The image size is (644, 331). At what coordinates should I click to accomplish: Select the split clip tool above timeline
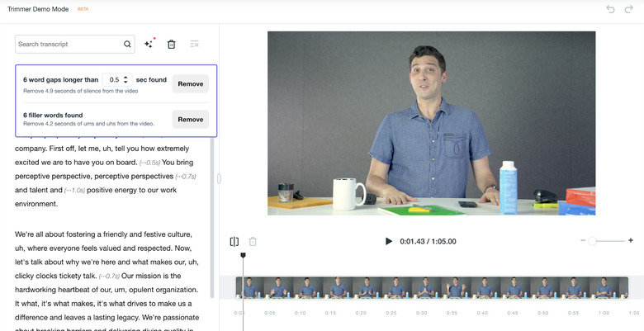pyautogui.click(x=234, y=241)
